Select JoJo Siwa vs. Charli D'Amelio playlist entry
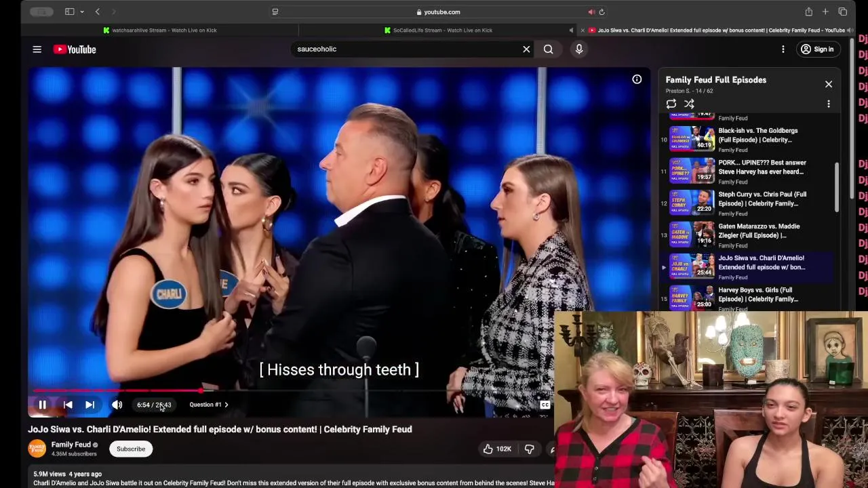Viewport: 868px width, 488px height. (746, 266)
